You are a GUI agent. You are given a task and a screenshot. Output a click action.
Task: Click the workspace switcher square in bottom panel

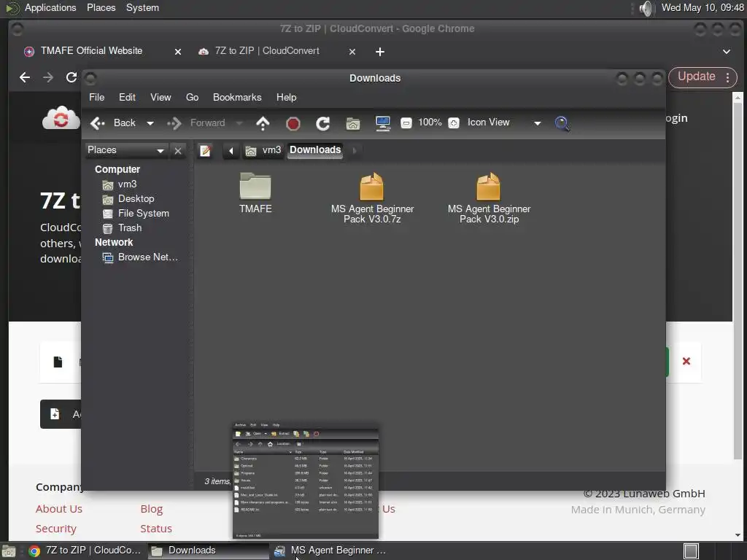pyautogui.click(x=691, y=551)
